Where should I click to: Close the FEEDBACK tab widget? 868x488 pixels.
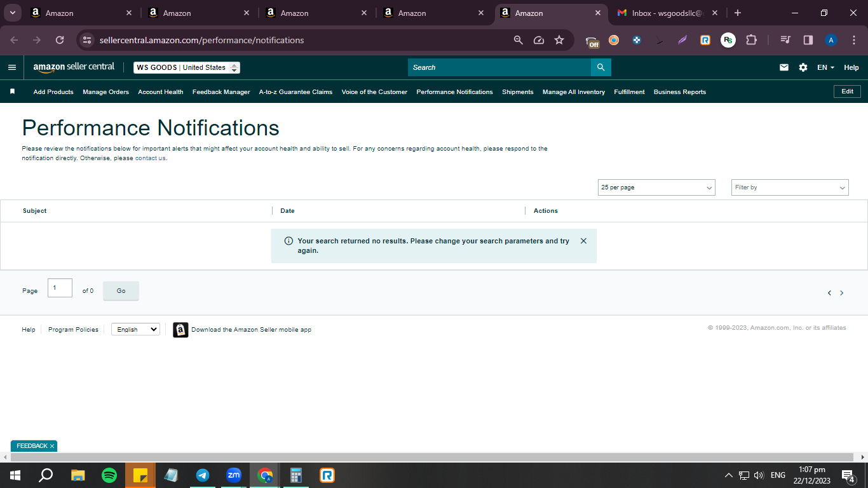pyautogui.click(x=52, y=446)
